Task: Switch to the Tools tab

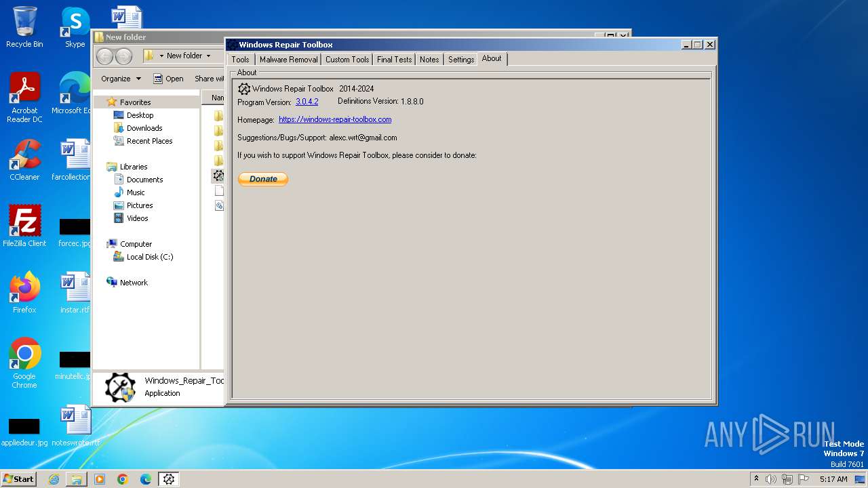Action: (x=241, y=60)
